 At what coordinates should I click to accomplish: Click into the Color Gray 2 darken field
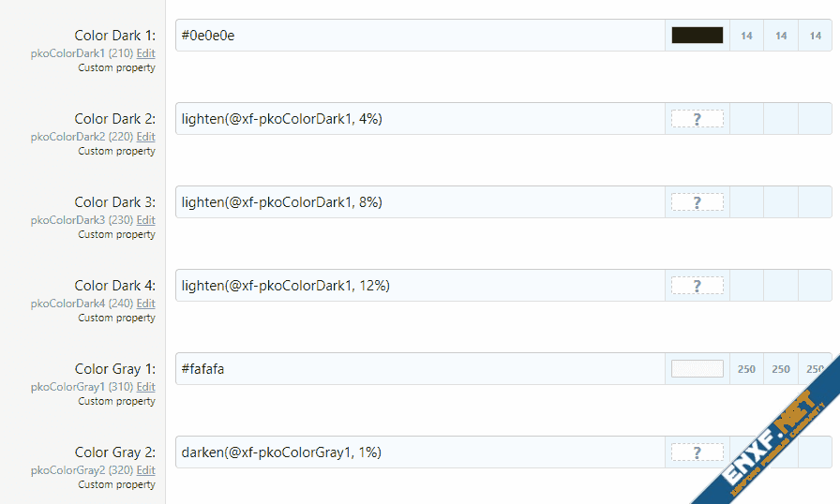point(420,452)
